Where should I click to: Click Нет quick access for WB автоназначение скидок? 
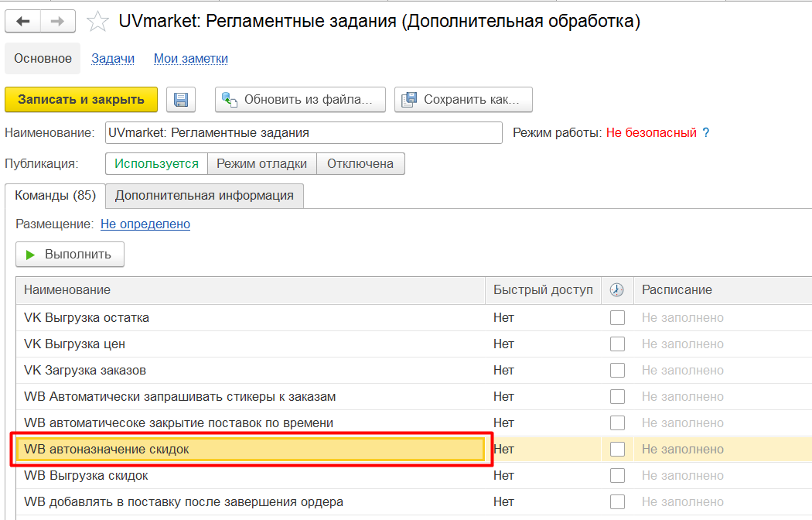tap(503, 449)
